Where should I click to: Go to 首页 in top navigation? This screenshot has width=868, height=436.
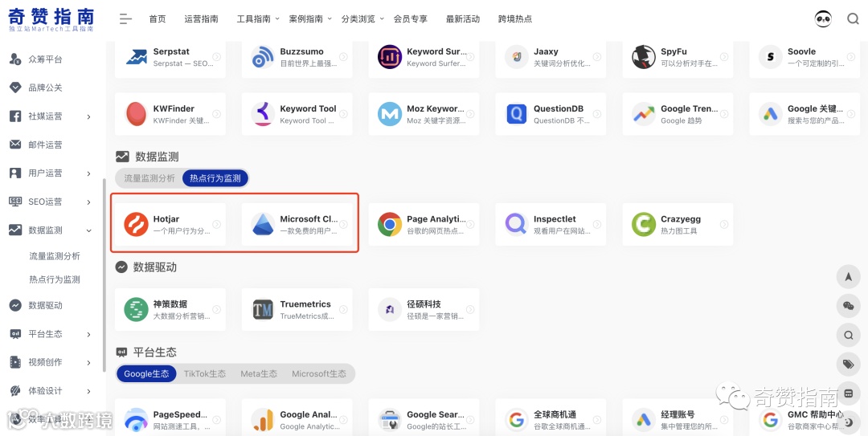158,18
